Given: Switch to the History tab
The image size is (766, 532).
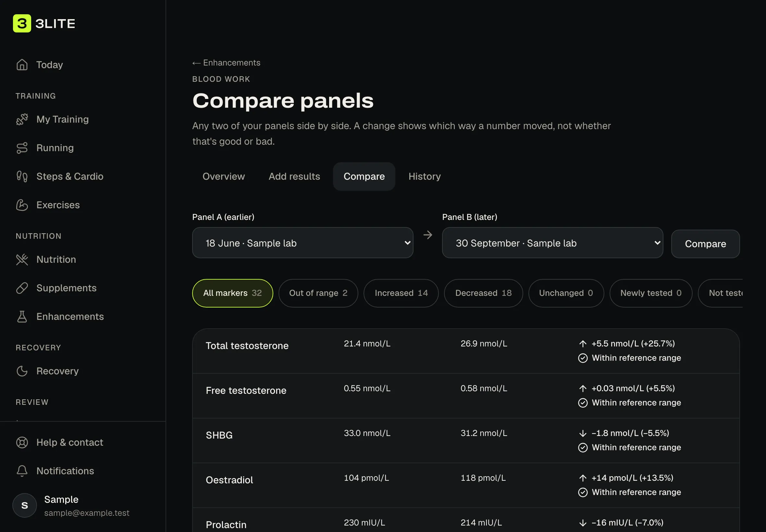Looking at the screenshot, I should pos(425,176).
